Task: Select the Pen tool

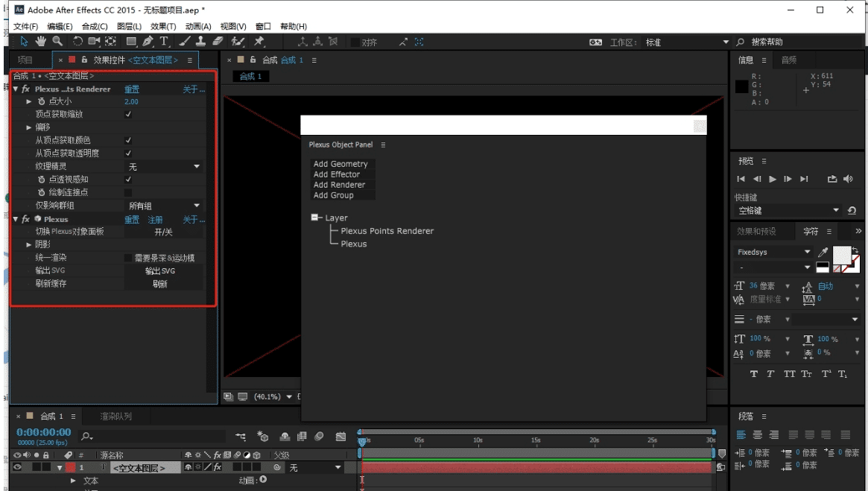Action: point(148,42)
